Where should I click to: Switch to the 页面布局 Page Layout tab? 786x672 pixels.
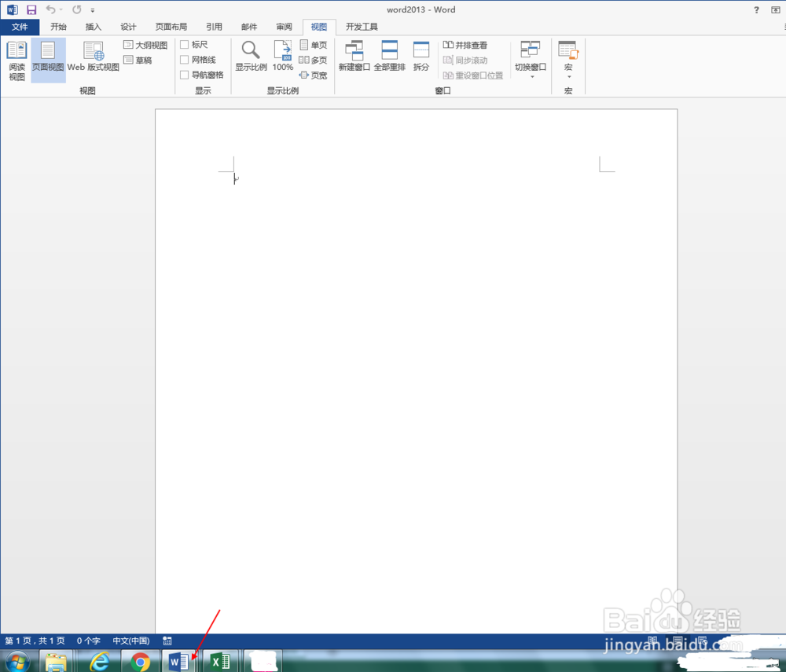pos(171,27)
